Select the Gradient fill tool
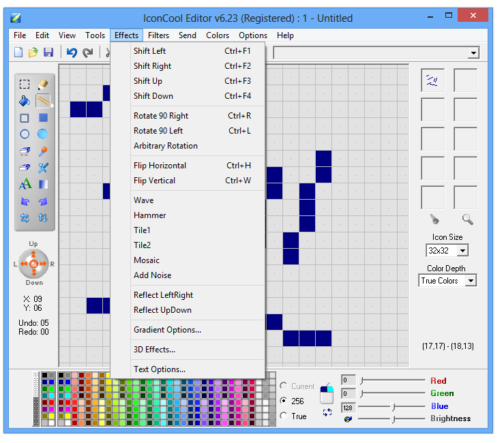504x443 pixels. (43, 185)
